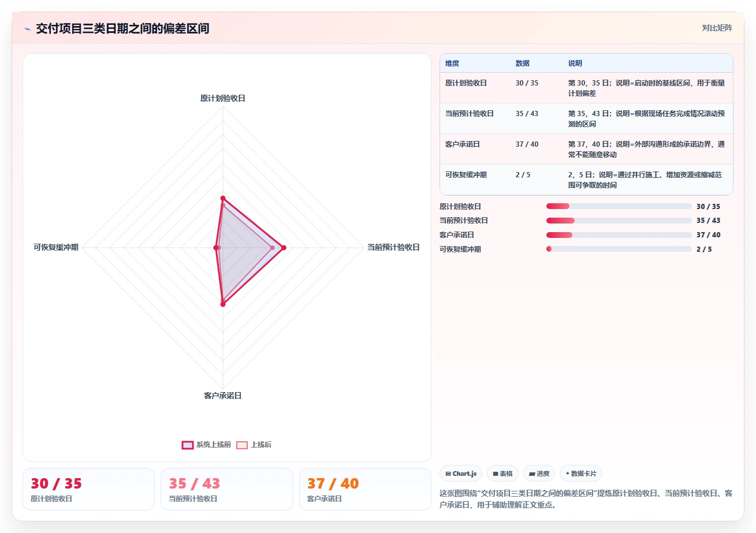Click the 表格 tag chip
This screenshot has height=533, width=756.
[x=502, y=474]
